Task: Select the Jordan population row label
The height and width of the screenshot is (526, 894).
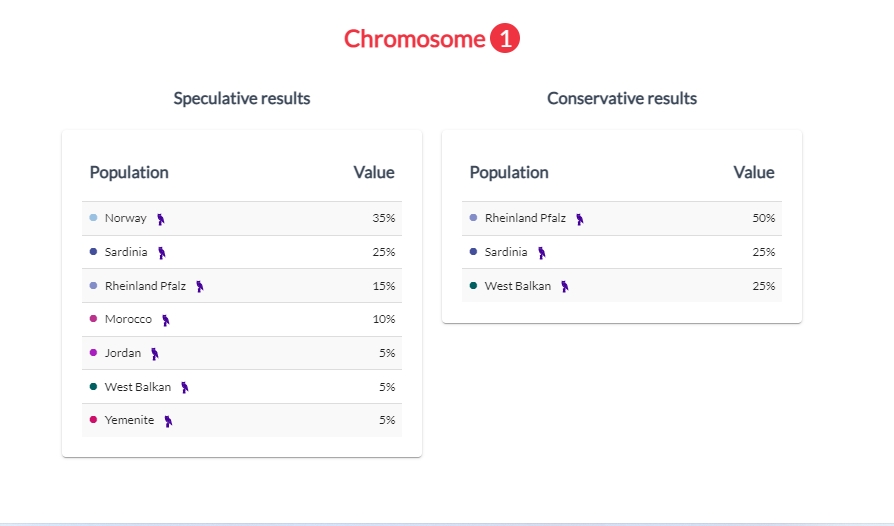Action: 123,353
